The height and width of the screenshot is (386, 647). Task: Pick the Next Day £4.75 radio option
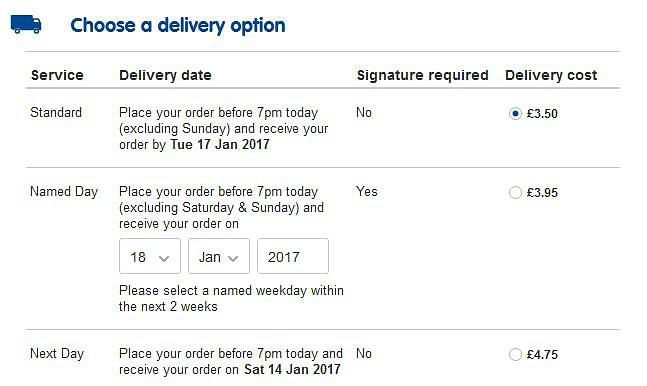(x=515, y=354)
